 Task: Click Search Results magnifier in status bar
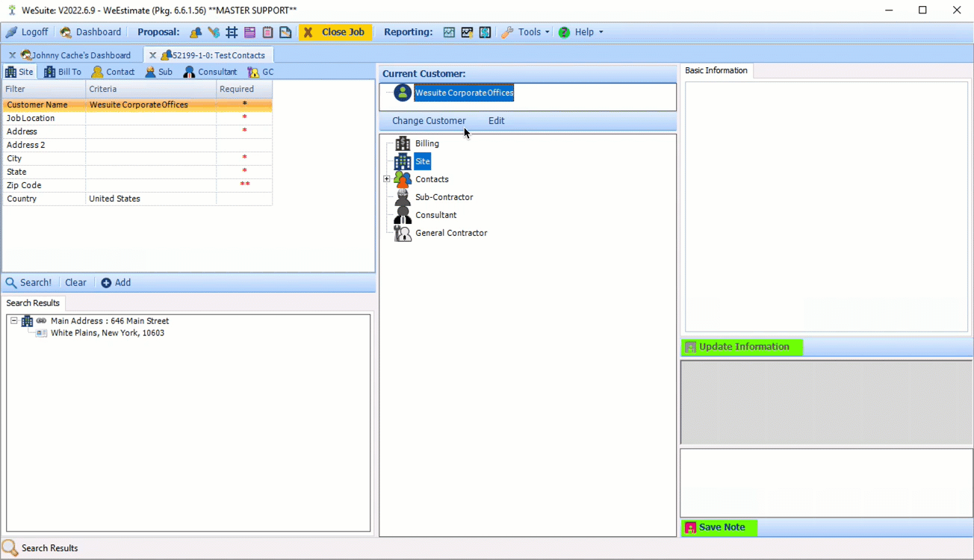coord(10,548)
